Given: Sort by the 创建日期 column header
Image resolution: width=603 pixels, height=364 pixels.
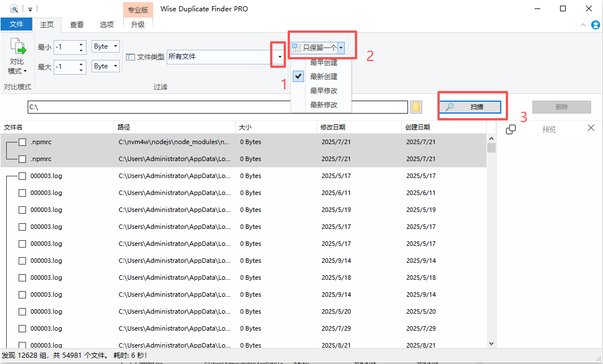Looking at the screenshot, I should pyautogui.click(x=444, y=127).
